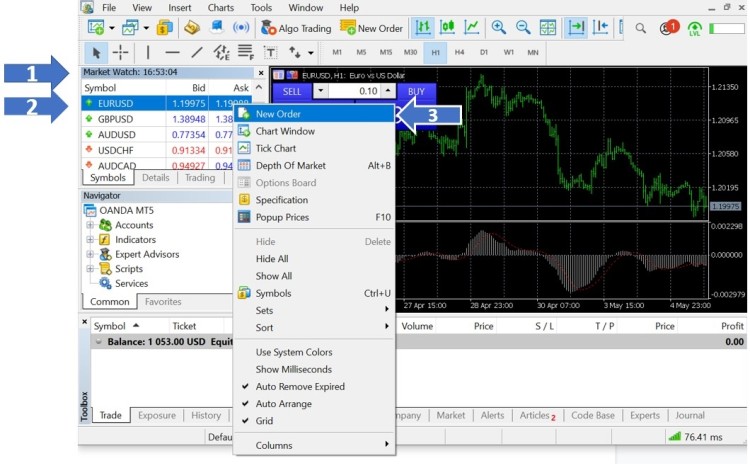Select the text label tool
This screenshot has width=750, height=468.
click(x=270, y=52)
